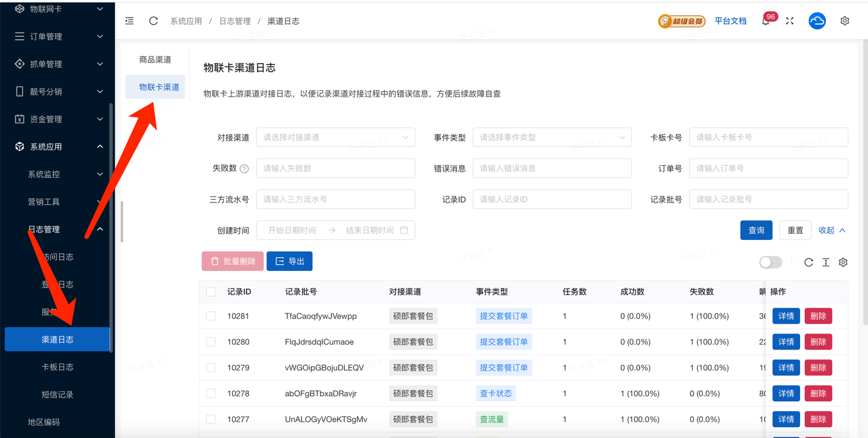
Task: Click the 查询 button
Action: click(x=756, y=230)
